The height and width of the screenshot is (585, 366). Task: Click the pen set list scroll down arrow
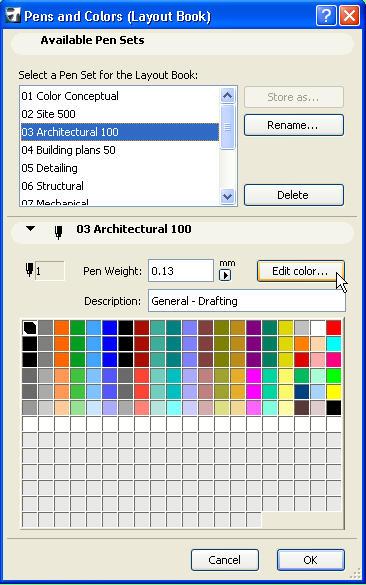[x=228, y=196]
